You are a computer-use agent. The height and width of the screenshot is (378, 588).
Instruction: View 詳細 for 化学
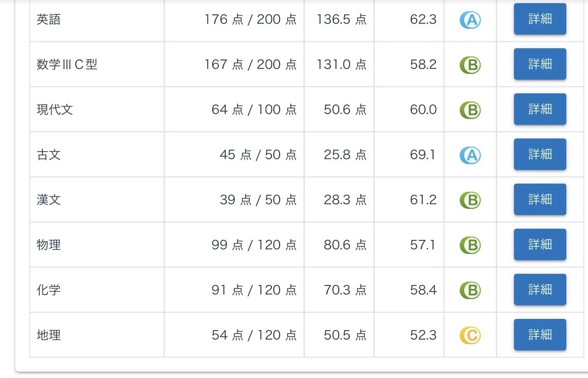point(540,290)
